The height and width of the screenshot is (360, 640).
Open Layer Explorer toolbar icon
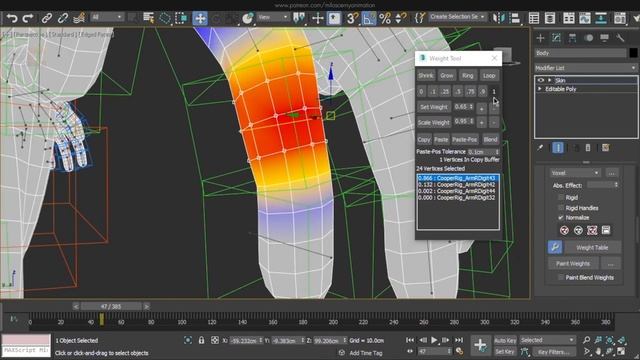tap(550, 18)
